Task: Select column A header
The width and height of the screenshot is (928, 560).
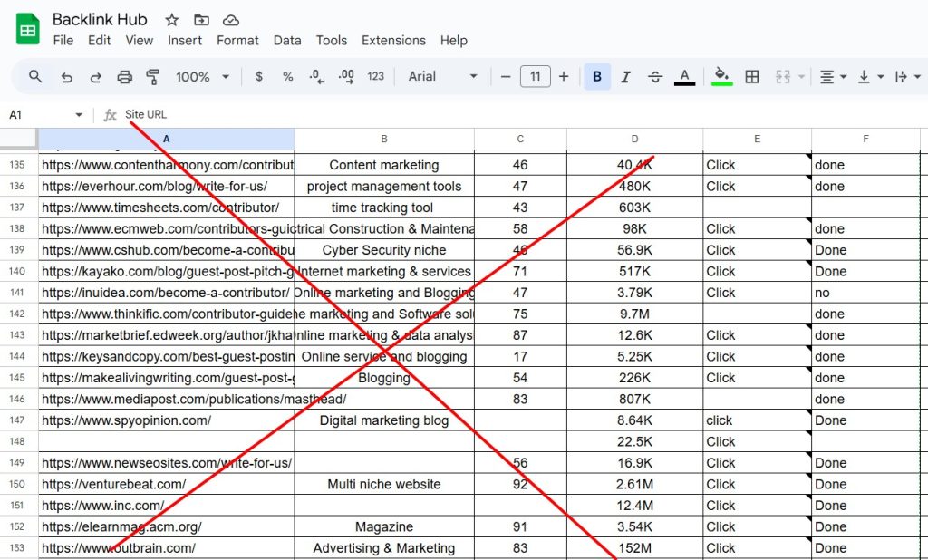Action: tap(167, 140)
